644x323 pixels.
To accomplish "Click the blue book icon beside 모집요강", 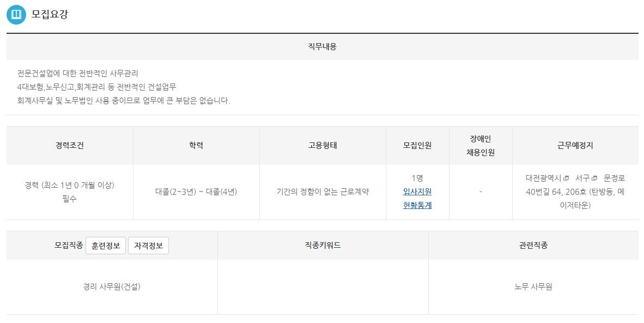I will pos(16,15).
